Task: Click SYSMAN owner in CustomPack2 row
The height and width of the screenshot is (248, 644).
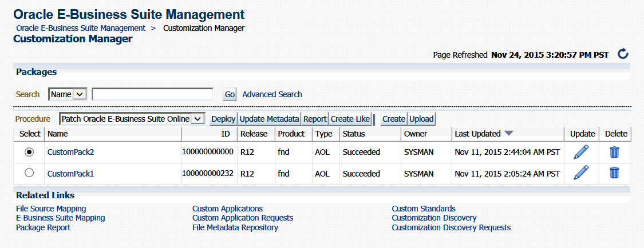Action: [x=418, y=152]
